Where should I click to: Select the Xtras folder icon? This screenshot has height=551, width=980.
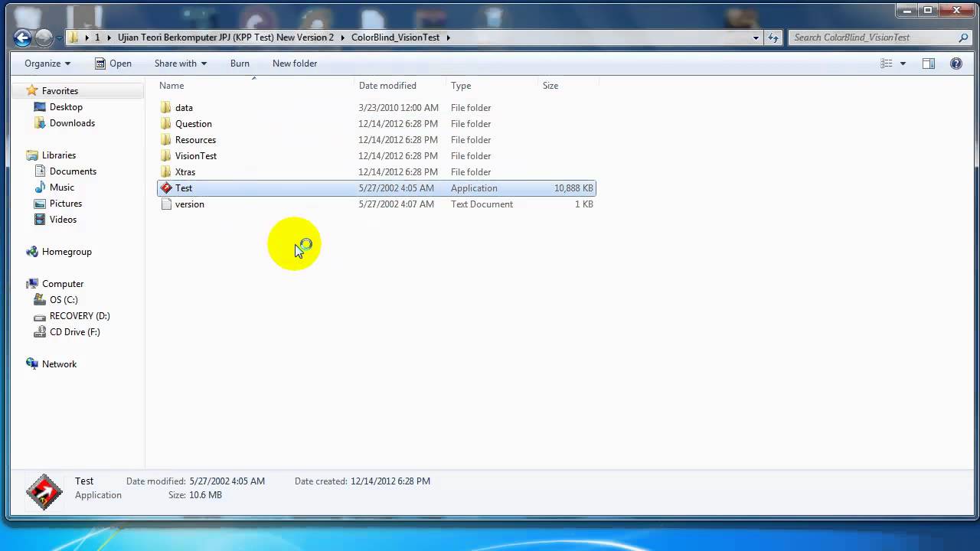point(166,172)
